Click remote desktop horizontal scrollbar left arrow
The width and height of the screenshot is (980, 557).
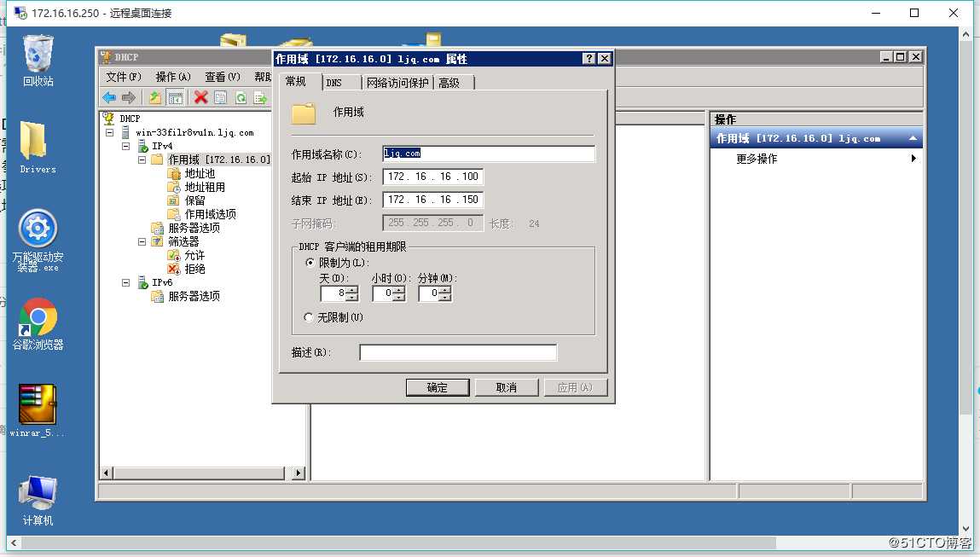pos(13,542)
